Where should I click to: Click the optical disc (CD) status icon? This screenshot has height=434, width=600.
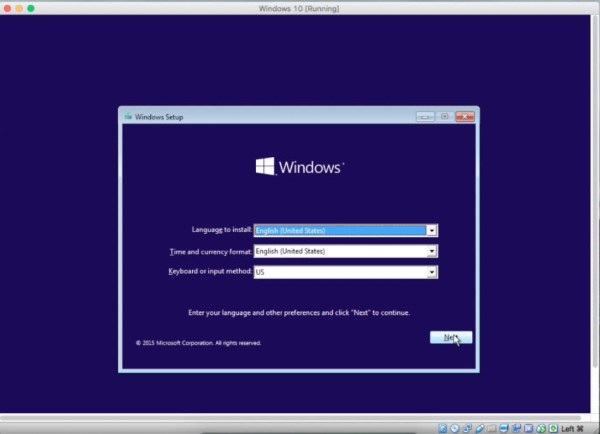(455, 428)
